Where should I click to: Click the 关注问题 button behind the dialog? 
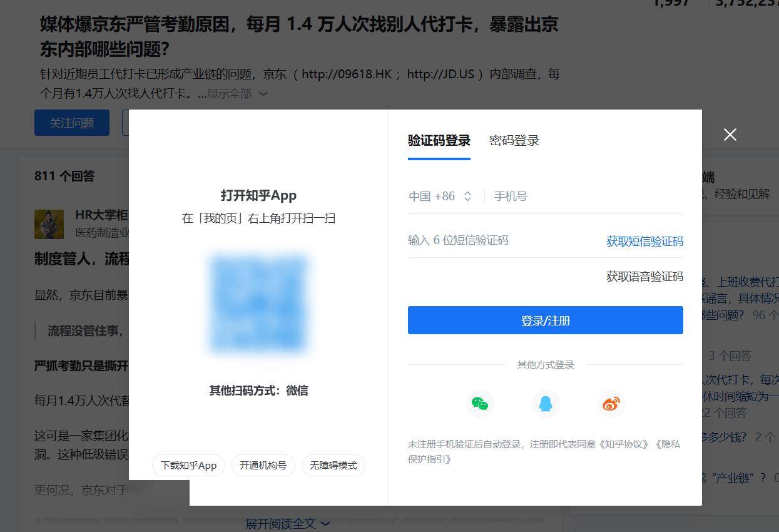pyautogui.click(x=72, y=123)
